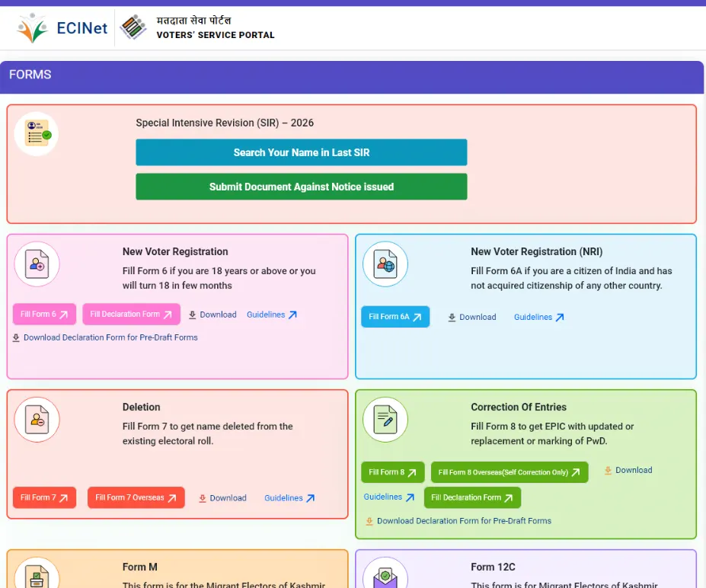The height and width of the screenshot is (588, 706).
Task: Click the Deletion form icon
Action: click(37, 419)
